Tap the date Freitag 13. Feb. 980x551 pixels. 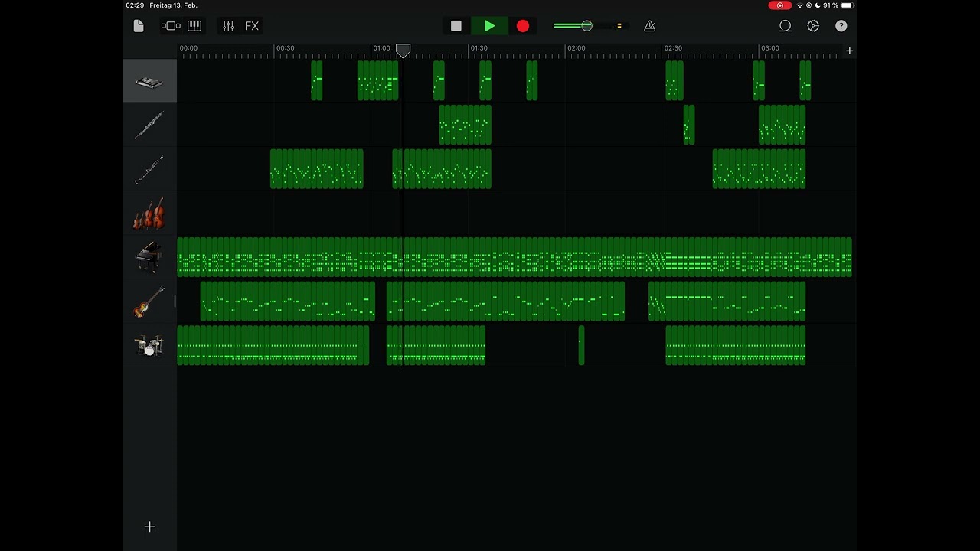coord(174,5)
